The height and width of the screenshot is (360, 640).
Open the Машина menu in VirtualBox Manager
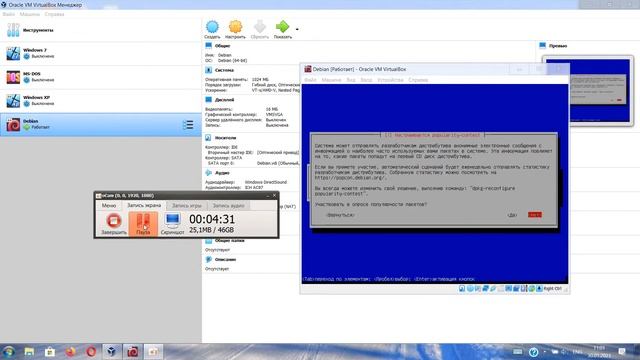point(30,14)
